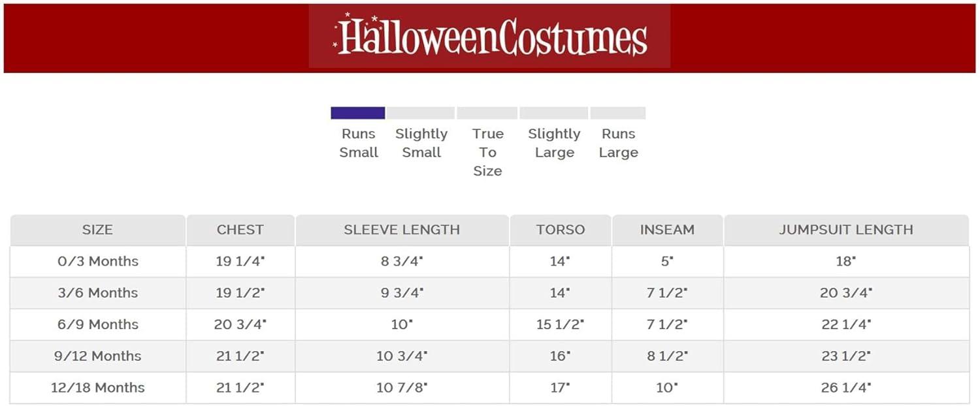980x406 pixels.
Task: Select the Slightly Large fit segment
Action: click(x=554, y=113)
